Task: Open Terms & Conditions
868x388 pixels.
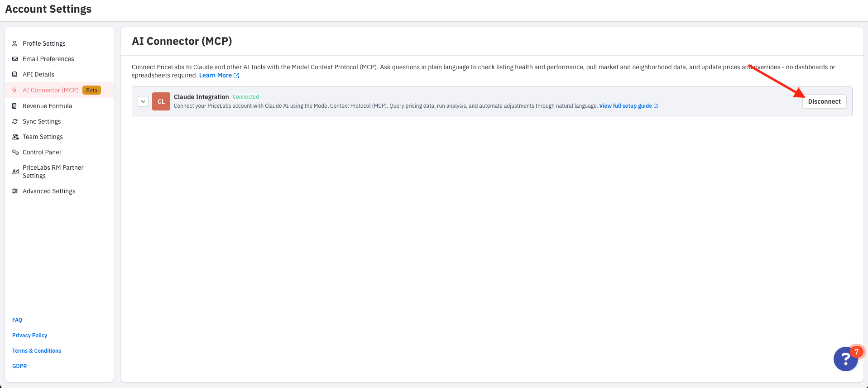Action: [x=37, y=351]
